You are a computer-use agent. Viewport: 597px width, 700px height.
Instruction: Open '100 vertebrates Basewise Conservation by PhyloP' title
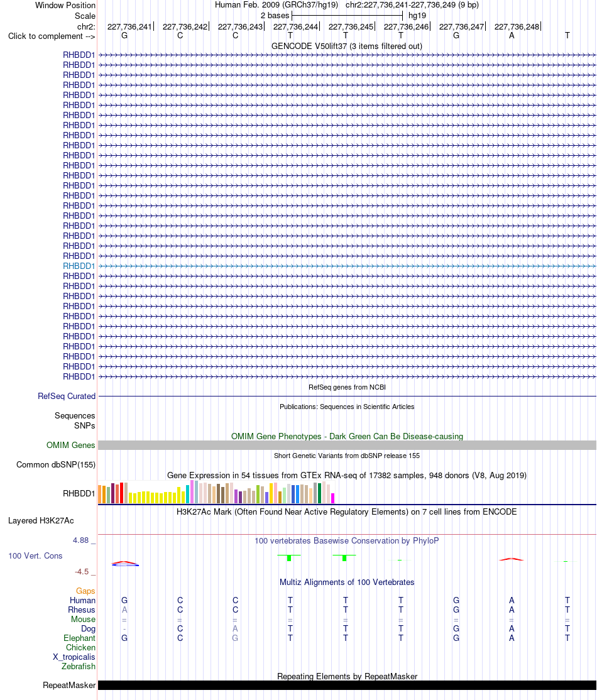pos(347,540)
